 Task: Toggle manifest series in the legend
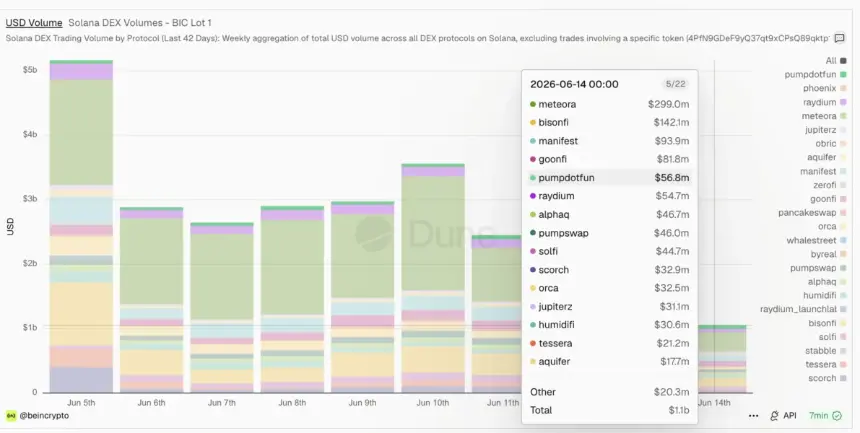[x=823, y=171]
